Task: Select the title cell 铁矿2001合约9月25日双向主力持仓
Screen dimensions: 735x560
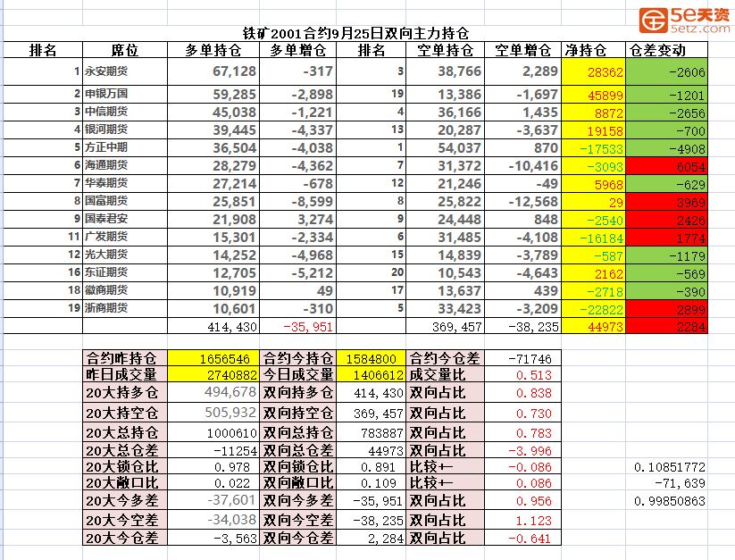Action: point(355,33)
